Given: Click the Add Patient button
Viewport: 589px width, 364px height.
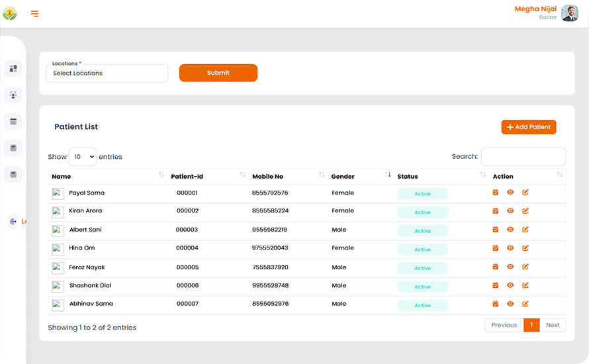Looking at the screenshot, I should (528, 127).
